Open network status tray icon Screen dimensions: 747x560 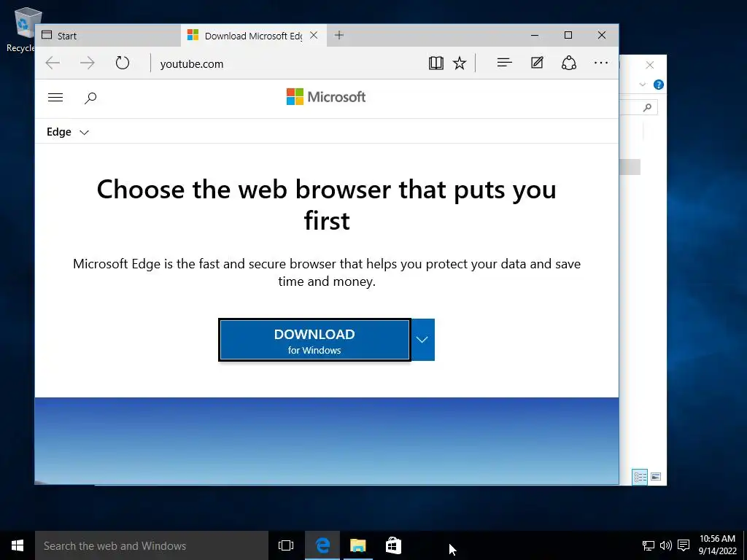[x=649, y=545]
